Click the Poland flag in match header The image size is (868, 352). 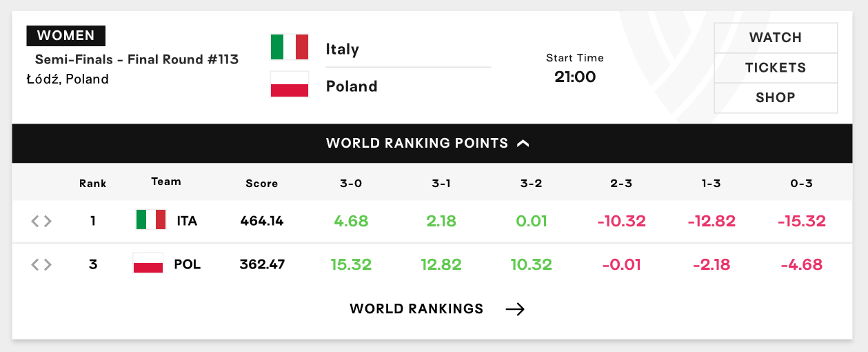coord(290,84)
